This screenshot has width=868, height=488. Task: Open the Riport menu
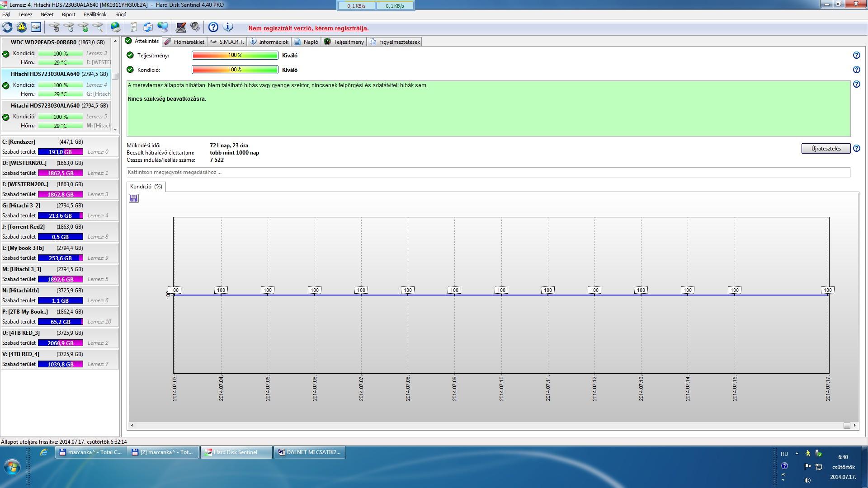pyautogui.click(x=68, y=14)
